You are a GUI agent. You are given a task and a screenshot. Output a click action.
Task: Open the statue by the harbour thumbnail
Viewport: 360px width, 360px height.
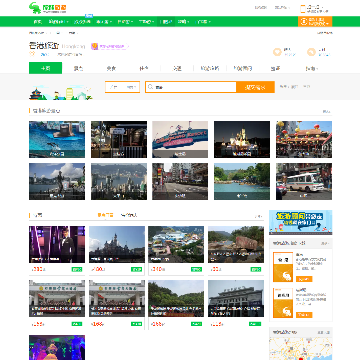click(x=57, y=181)
